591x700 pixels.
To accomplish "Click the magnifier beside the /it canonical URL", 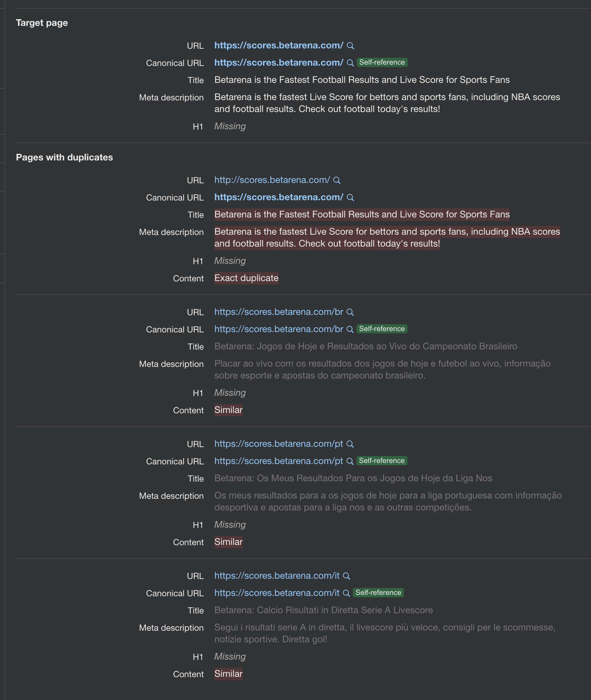I will (x=346, y=593).
